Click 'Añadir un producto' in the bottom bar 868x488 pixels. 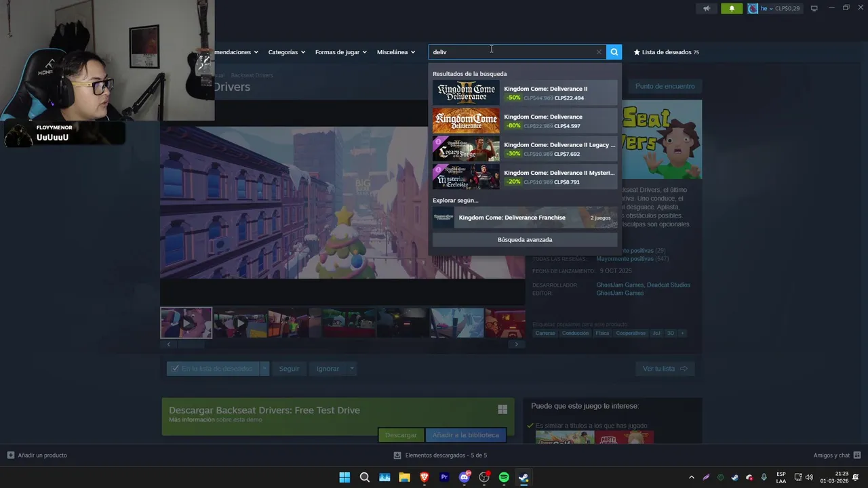(37, 455)
